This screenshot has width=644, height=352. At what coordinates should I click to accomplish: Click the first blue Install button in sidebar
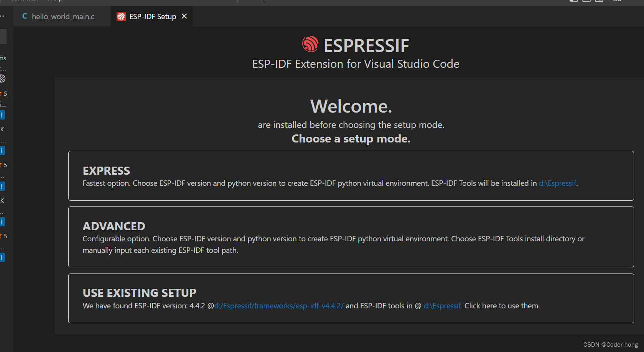point(2,115)
